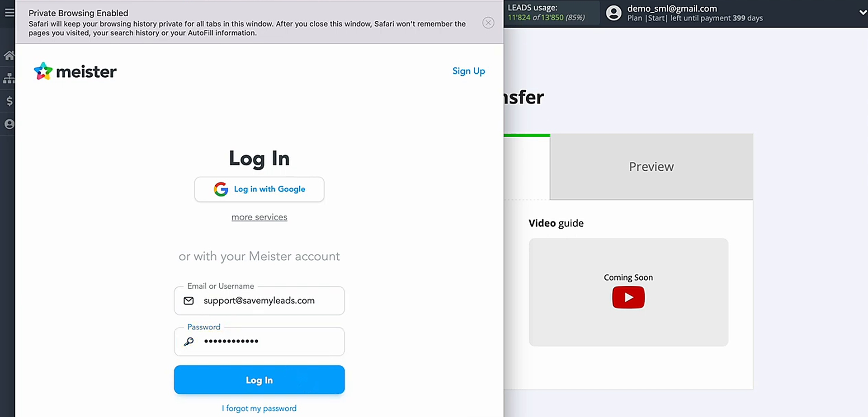Open the profile icon in the left sidebar
The height and width of the screenshot is (417, 868).
[9, 124]
